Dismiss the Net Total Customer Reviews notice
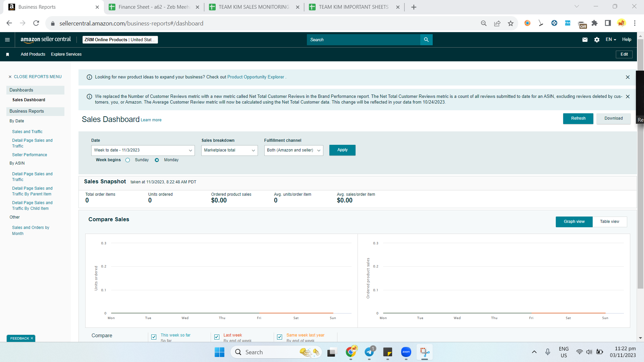The image size is (644, 362). pyautogui.click(x=628, y=97)
